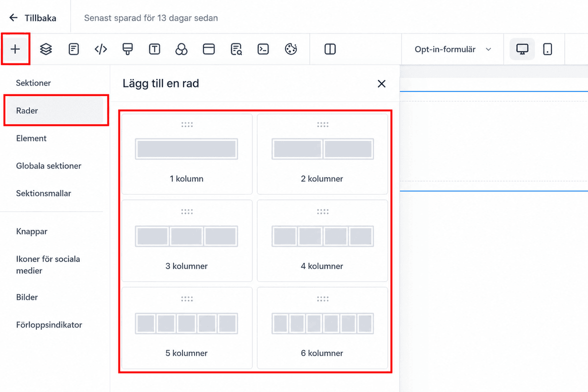This screenshot has width=588, height=392.
Task: Select the paint roller styling icon
Action: click(127, 49)
